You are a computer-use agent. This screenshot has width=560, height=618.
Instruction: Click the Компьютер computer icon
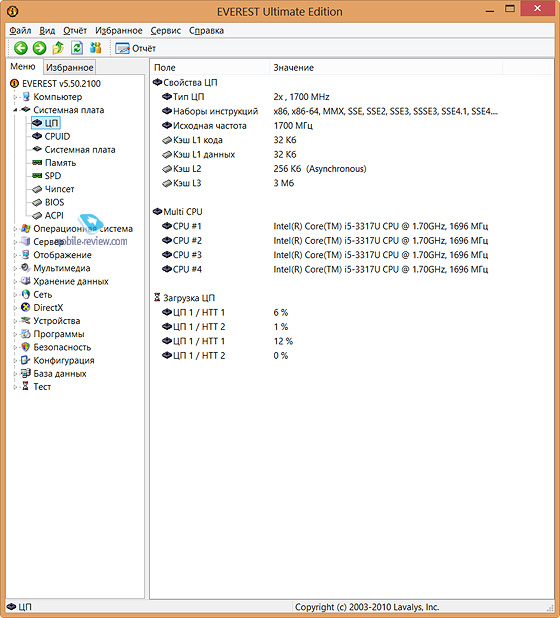[26, 97]
